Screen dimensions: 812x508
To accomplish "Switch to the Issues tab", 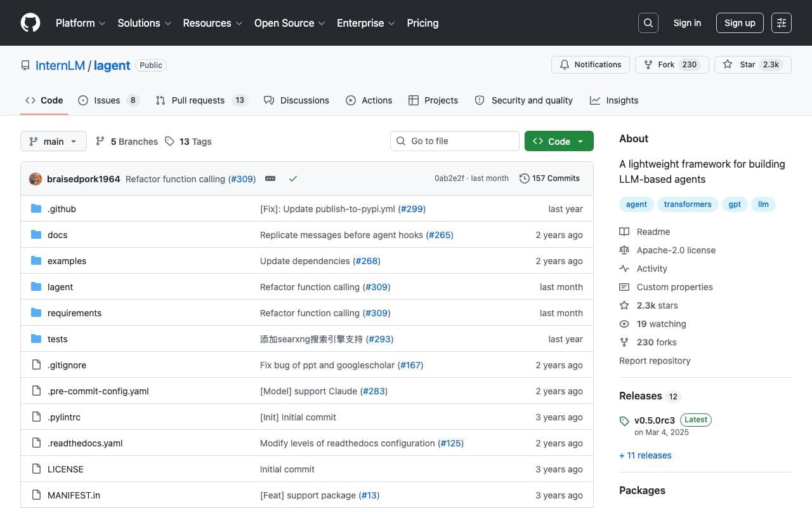I will tap(108, 100).
